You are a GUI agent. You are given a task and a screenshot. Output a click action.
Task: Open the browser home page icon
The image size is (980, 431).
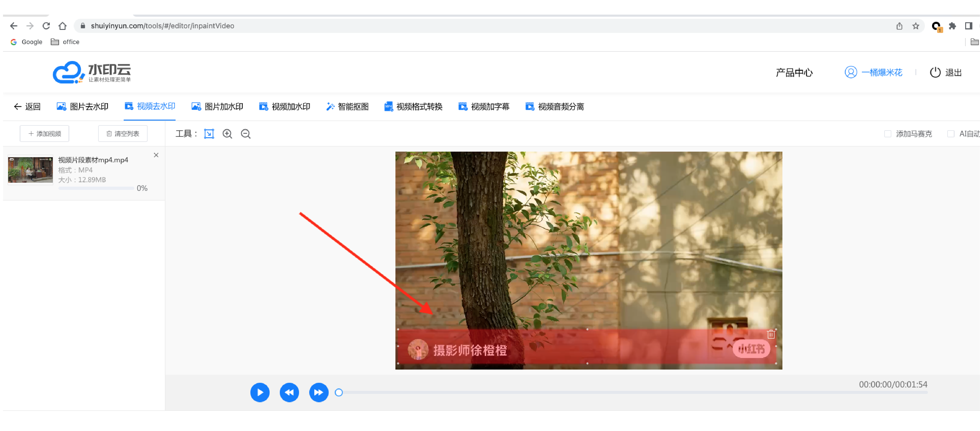[63, 26]
